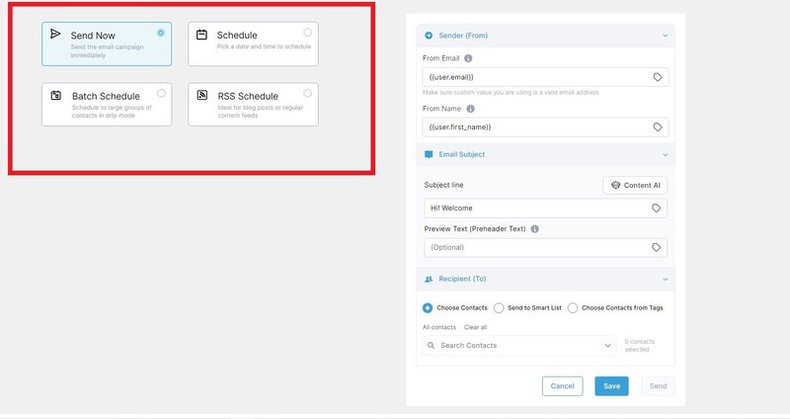Open info tooltip next to Preview Text
This screenshot has width=790, height=419.
[535, 229]
